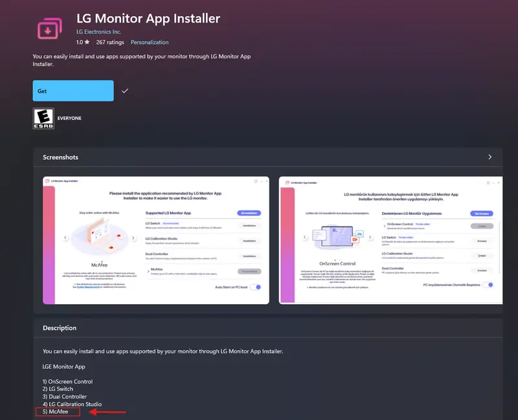Click the EVERYONE rating label
This screenshot has width=518, height=420.
click(69, 118)
